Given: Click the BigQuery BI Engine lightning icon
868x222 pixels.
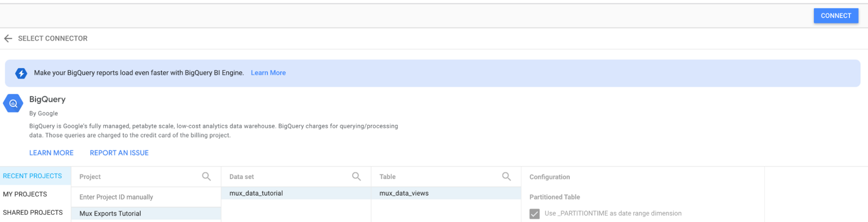Looking at the screenshot, I should pos(21,73).
